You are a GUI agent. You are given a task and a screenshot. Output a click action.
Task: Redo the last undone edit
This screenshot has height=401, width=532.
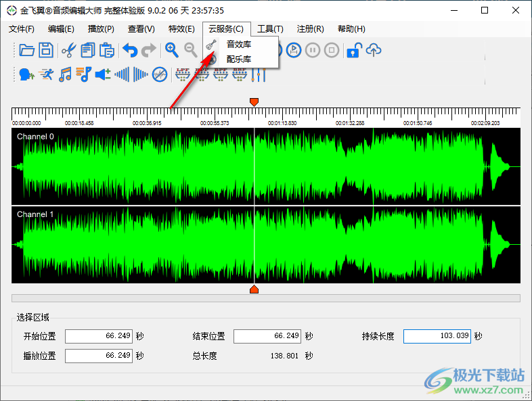pyautogui.click(x=149, y=51)
